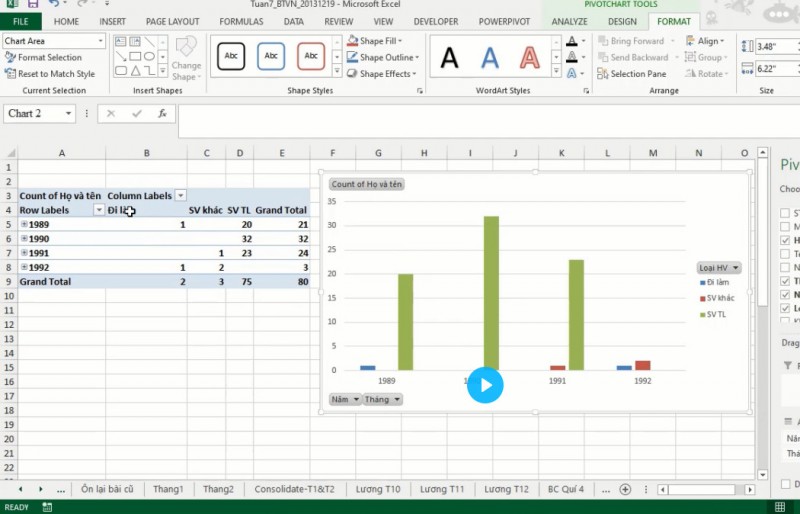Open the Lương T11 sheet tab

pos(442,489)
